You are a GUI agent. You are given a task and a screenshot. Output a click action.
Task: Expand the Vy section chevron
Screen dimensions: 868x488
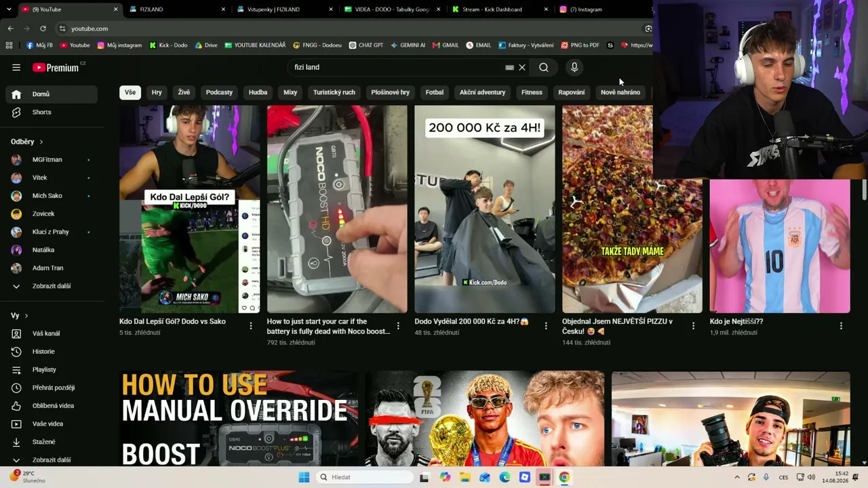26,316
